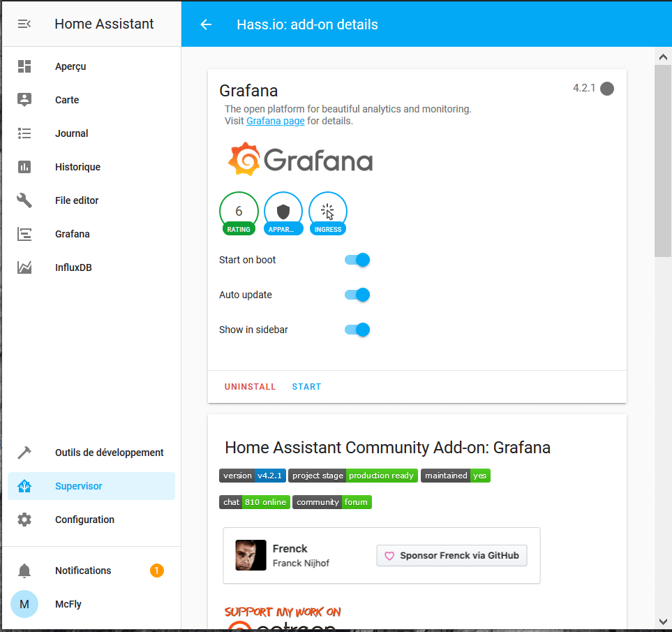Click the Outils de développement hammer icon

click(x=24, y=453)
